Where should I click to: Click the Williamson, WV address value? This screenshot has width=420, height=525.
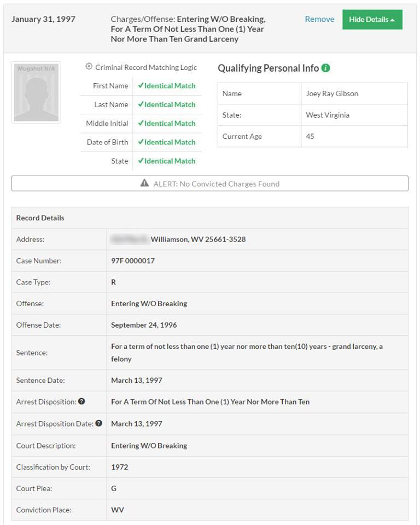pos(198,240)
